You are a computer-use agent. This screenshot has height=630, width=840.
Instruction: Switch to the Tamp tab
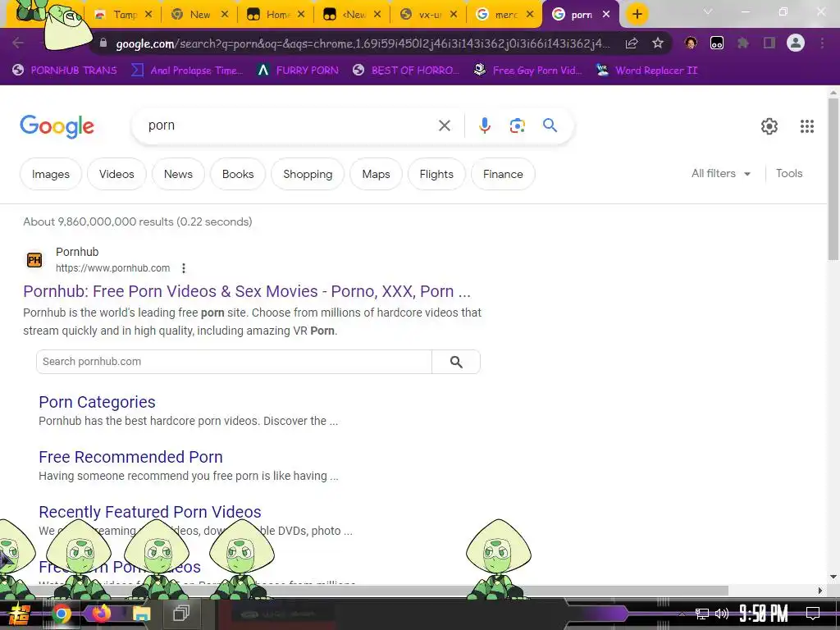point(123,15)
